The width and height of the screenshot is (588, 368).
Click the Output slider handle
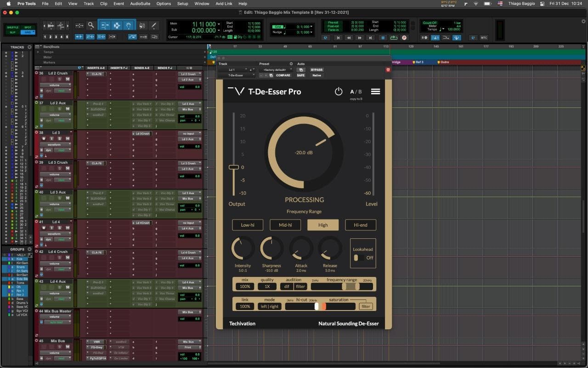[234, 167]
